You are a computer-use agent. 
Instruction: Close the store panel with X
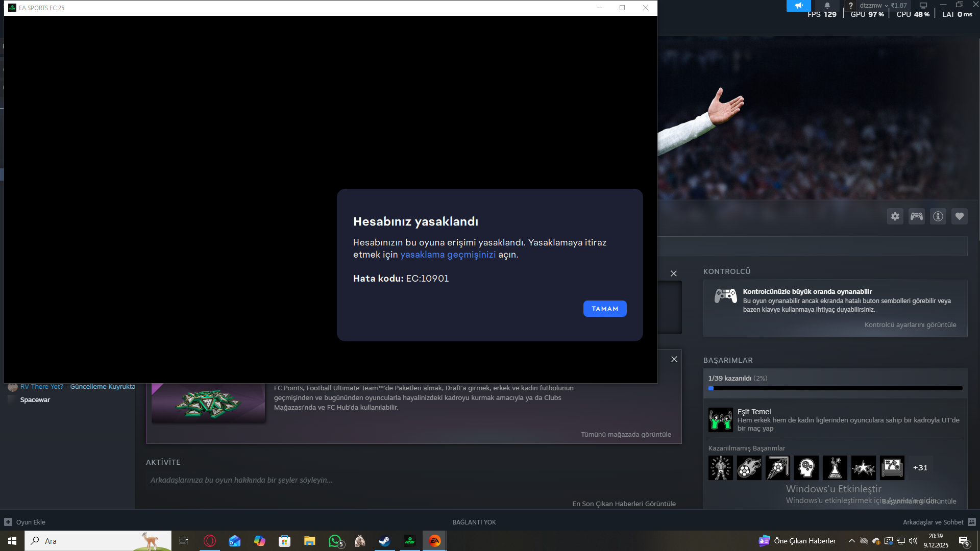[674, 359]
